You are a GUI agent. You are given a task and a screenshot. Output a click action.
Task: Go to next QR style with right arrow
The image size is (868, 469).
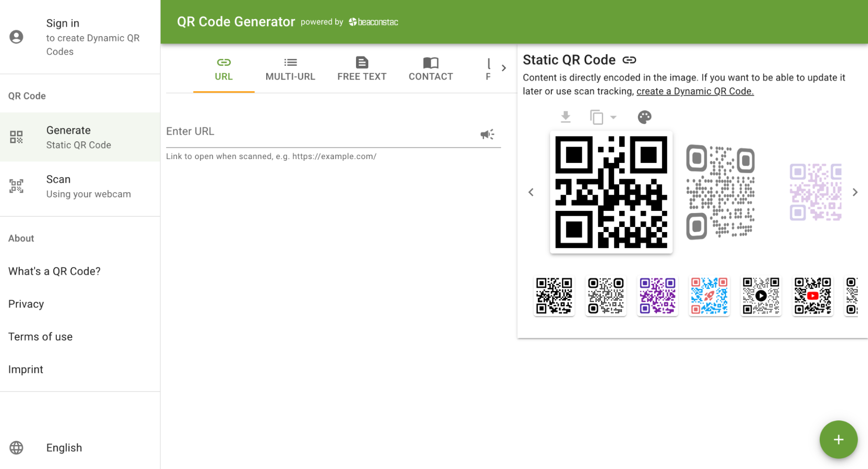coord(855,192)
